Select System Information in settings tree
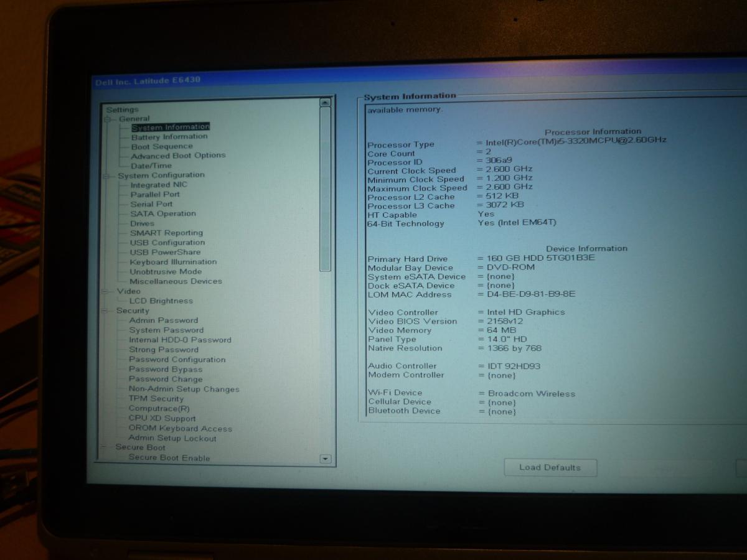This screenshot has width=747, height=560. 170,127
